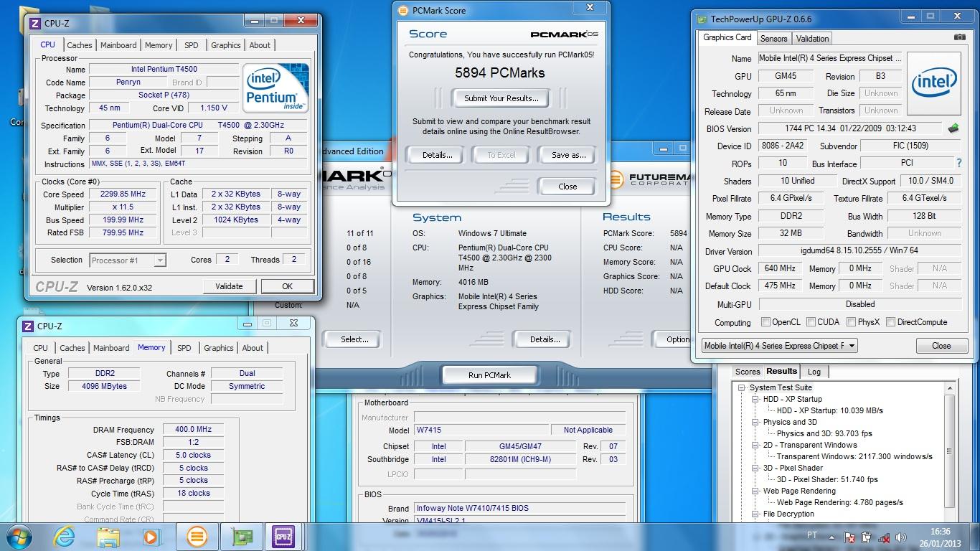Show hidden tray icons arrow
Image resolution: width=980 pixels, height=551 pixels.
[832, 537]
